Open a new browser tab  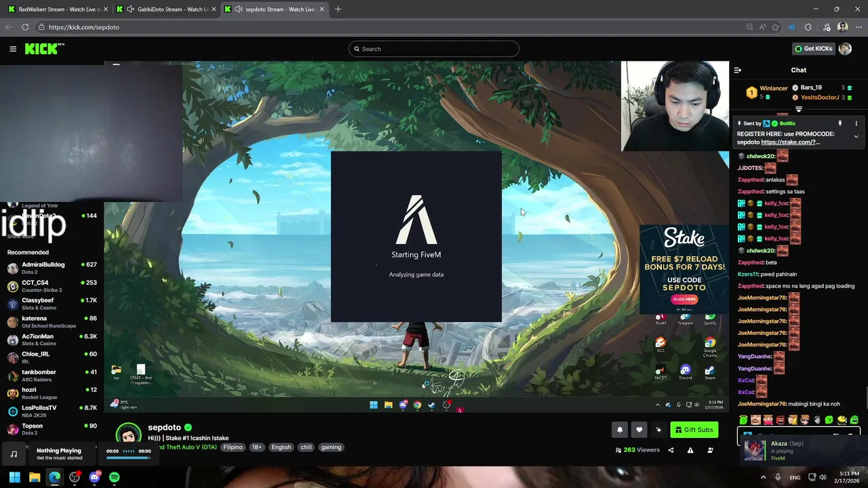tap(338, 9)
